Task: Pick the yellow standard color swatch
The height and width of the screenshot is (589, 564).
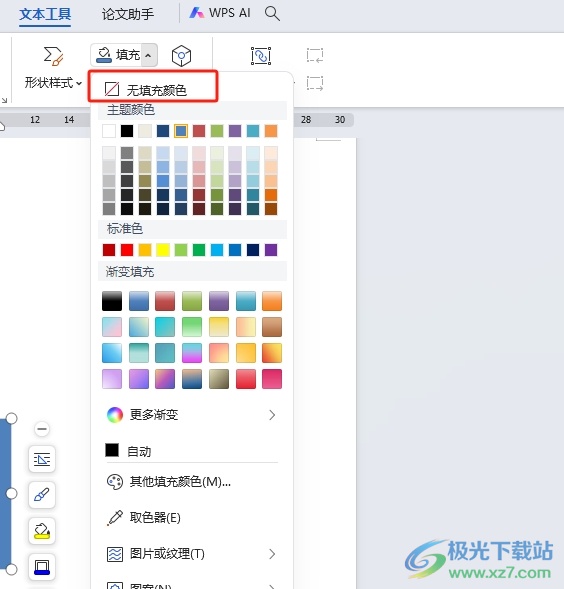Action: 163,250
